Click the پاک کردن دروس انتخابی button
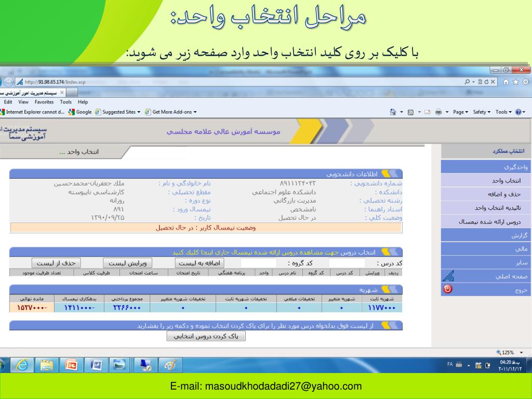The image size is (532, 399). [x=206, y=336]
